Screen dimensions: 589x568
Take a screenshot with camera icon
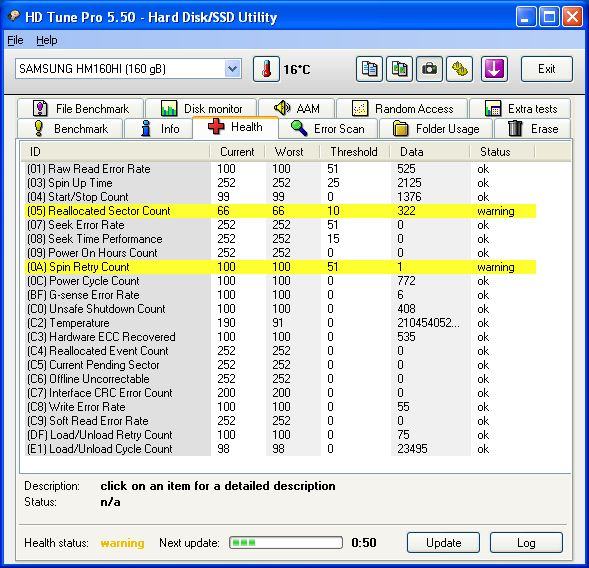[x=429, y=69]
